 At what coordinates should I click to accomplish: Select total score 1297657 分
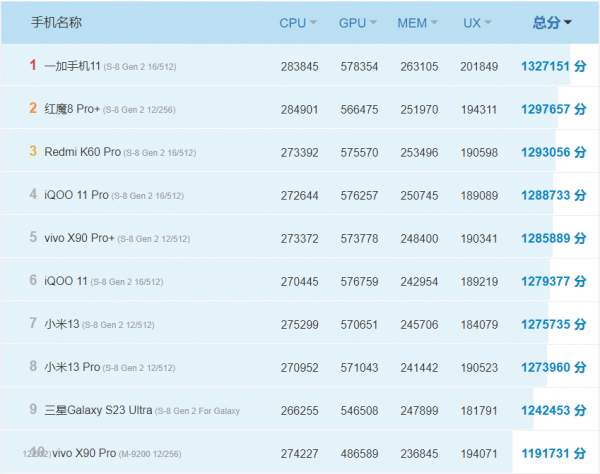[554, 109]
